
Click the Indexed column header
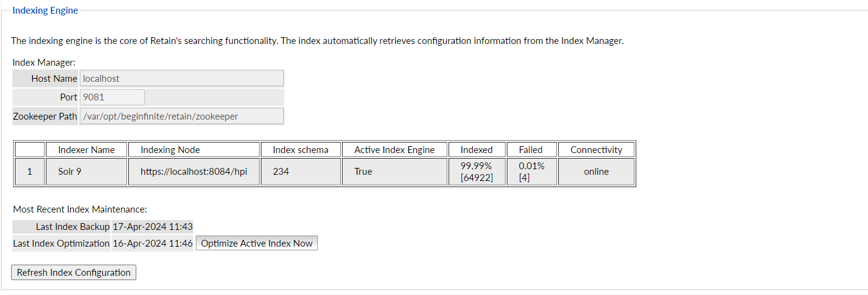pyautogui.click(x=476, y=149)
